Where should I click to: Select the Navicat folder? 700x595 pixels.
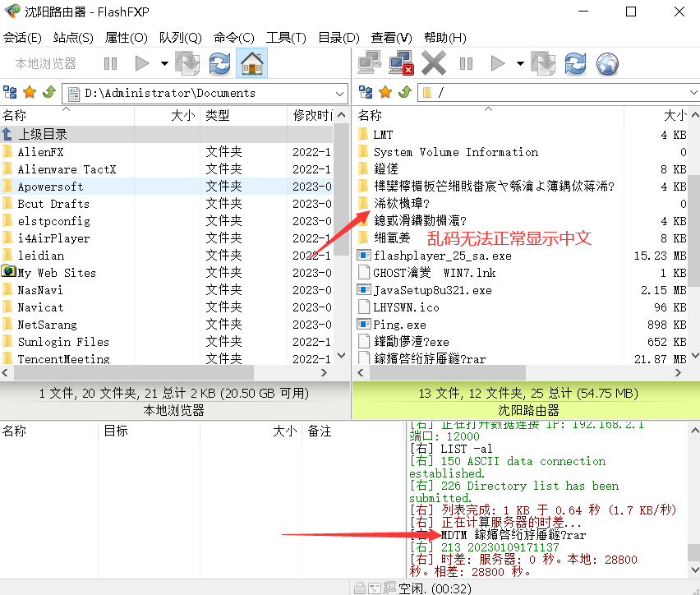[x=166, y=307]
